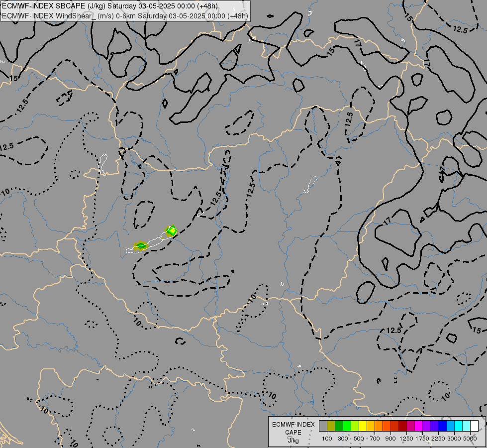Viewport: 487px width, 448px height.
Task: Select the bright green legend swatch
Action: [347, 426]
